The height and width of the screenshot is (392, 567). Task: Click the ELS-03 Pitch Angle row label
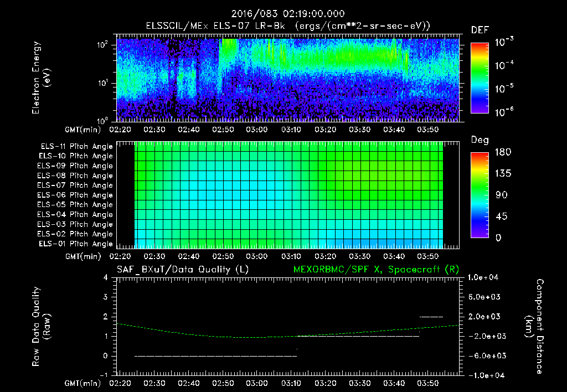coord(75,224)
